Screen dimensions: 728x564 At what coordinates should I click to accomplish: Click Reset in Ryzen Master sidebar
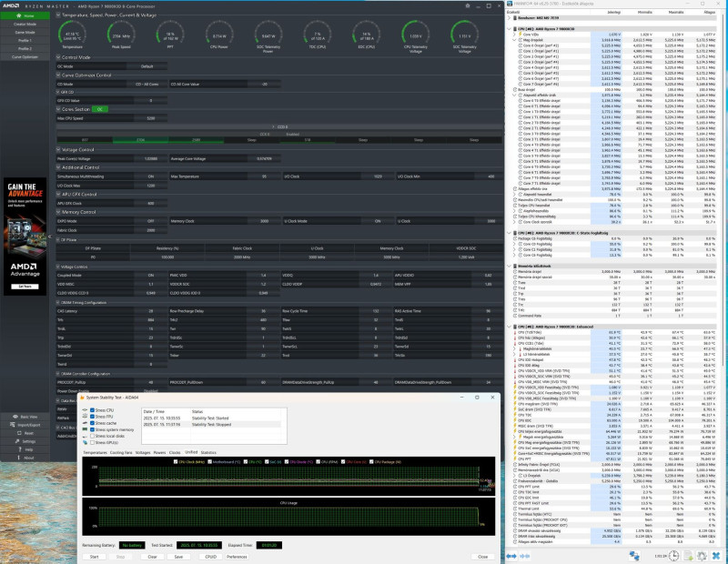click(25, 433)
